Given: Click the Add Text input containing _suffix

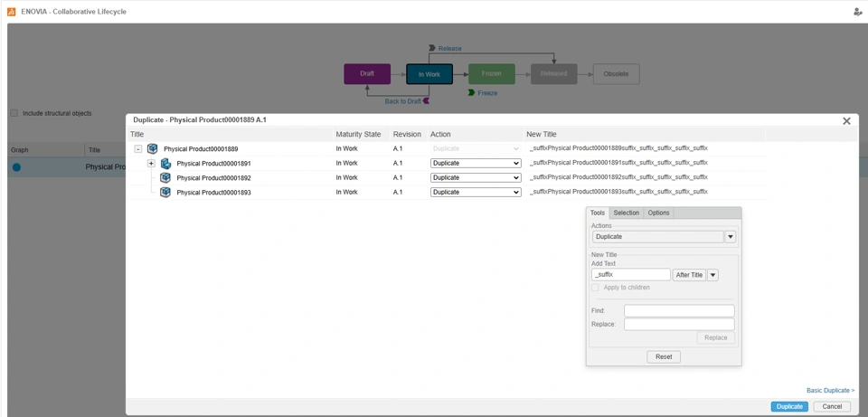Looking at the screenshot, I should (631, 275).
